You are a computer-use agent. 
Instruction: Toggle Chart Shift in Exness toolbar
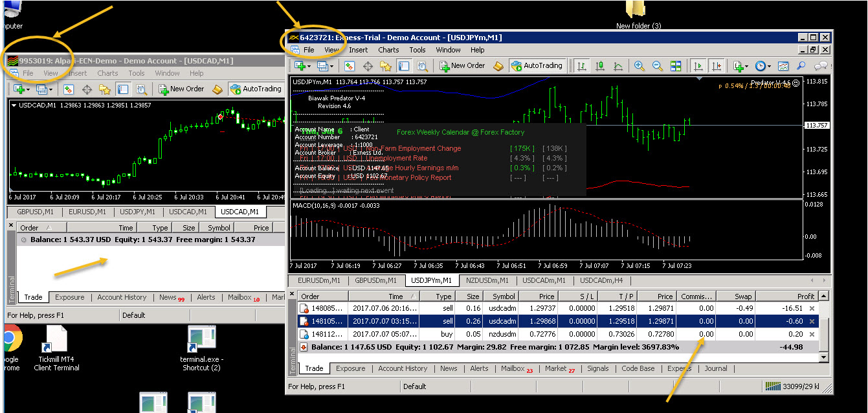tap(716, 65)
